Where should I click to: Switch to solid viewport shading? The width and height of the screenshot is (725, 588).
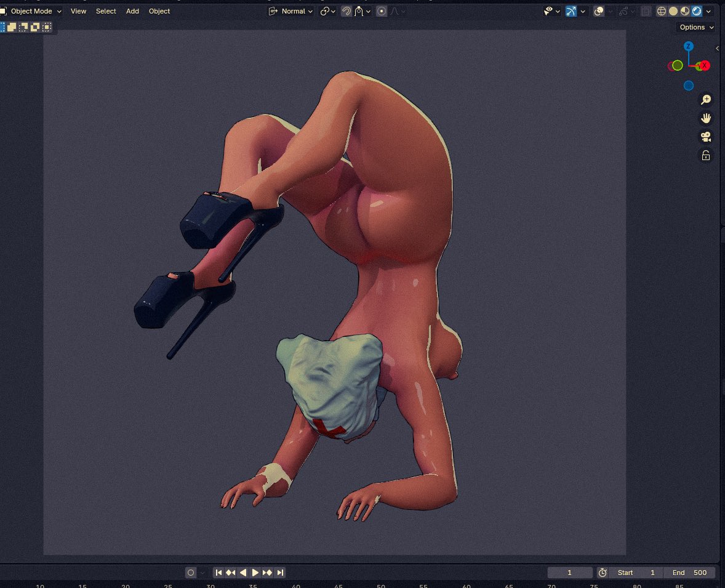click(673, 11)
